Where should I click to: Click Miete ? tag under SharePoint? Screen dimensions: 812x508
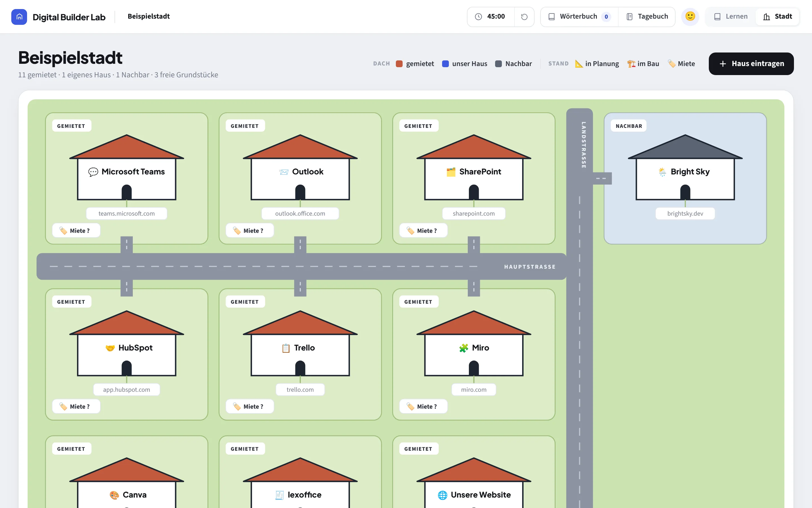point(423,231)
